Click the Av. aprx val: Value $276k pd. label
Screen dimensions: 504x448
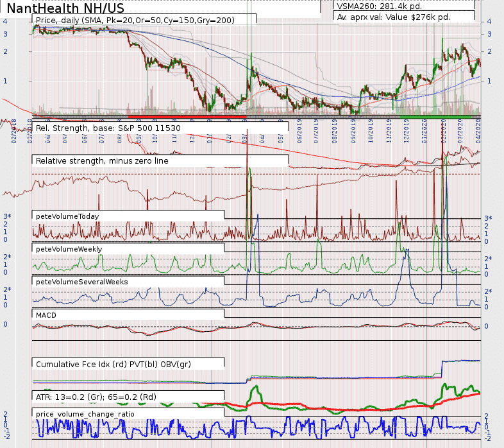point(394,17)
